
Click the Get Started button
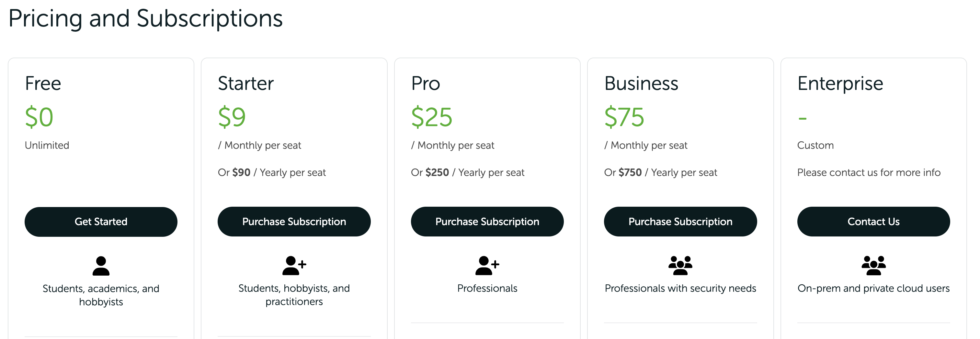click(101, 222)
